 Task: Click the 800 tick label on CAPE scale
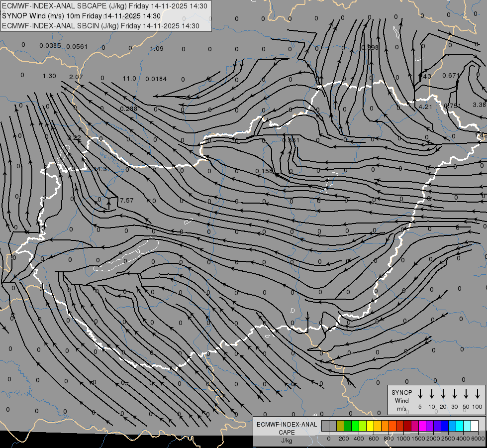tap(389, 439)
